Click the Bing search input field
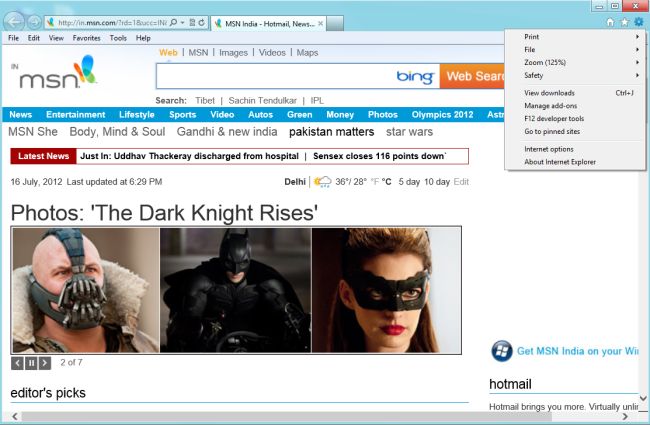The height and width of the screenshot is (425, 650). click(298, 76)
